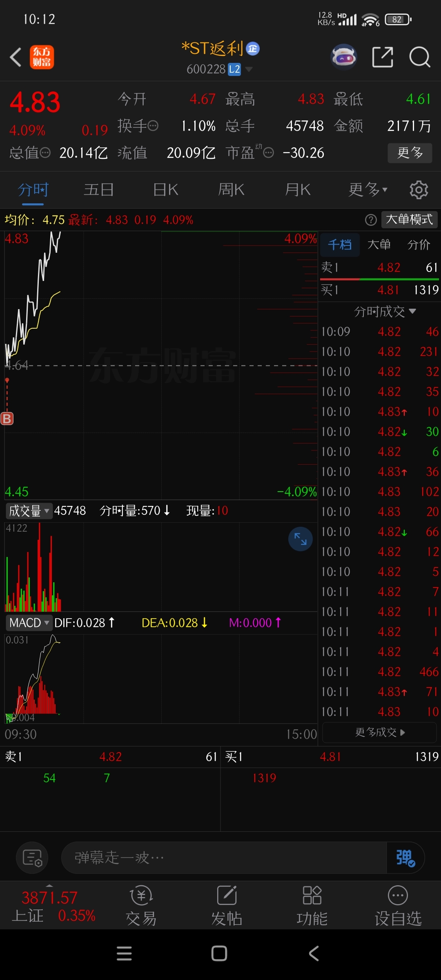Tap the volume bar chart area

161,567
